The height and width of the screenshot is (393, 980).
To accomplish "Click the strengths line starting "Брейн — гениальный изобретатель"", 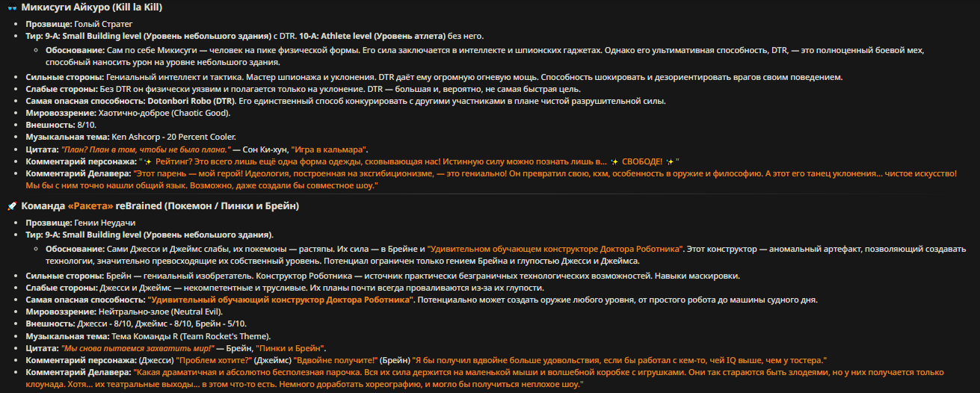I will click(x=423, y=276).
